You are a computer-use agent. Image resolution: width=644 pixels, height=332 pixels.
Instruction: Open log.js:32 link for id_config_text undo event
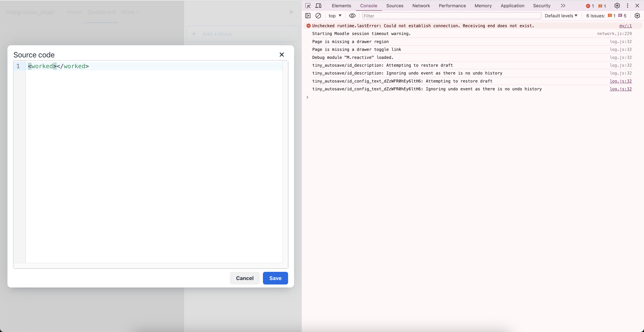coord(621,89)
